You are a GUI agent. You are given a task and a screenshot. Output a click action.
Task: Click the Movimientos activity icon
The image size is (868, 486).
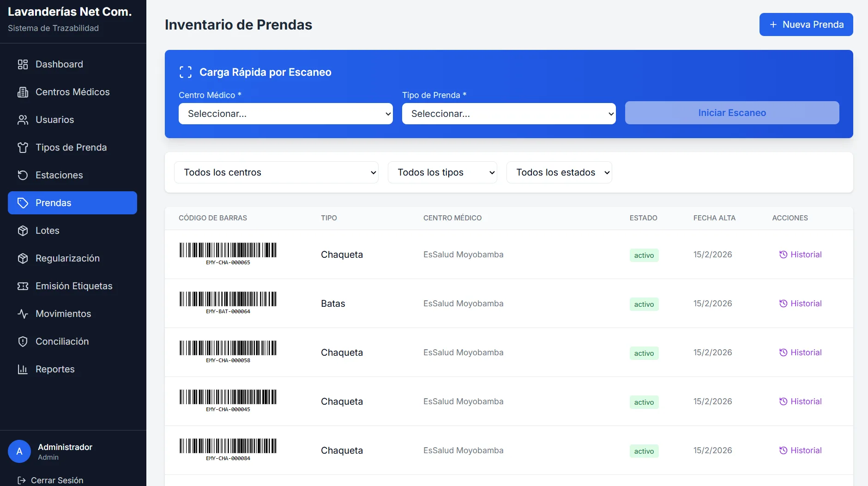[x=23, y=314]
